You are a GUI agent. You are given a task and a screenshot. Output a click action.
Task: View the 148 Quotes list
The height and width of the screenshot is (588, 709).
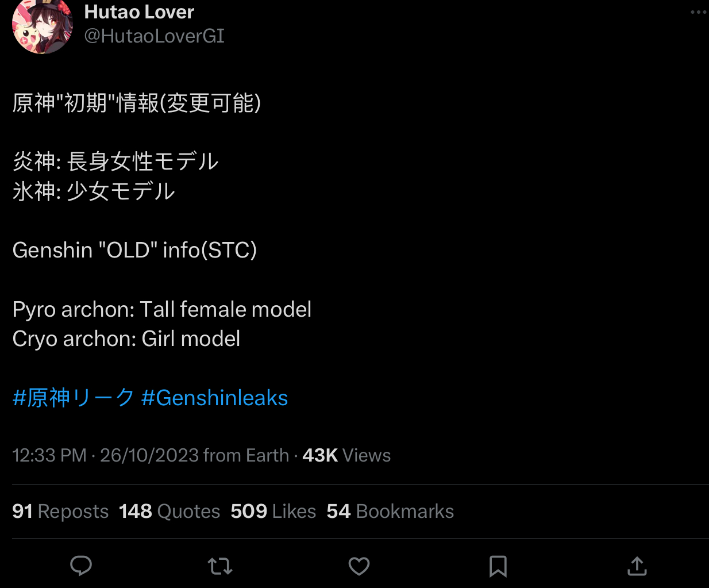point(169,511)
